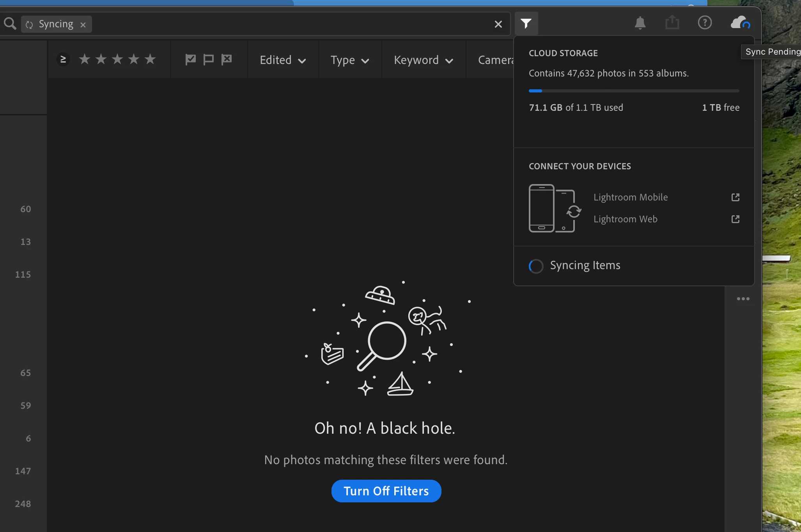Open the Keyword filter dropdown
This screenshot has width=801, height=532.
[x=424, y=60]
